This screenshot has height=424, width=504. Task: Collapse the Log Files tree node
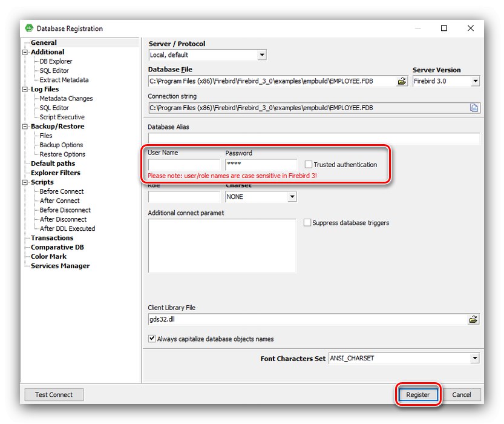25,90
